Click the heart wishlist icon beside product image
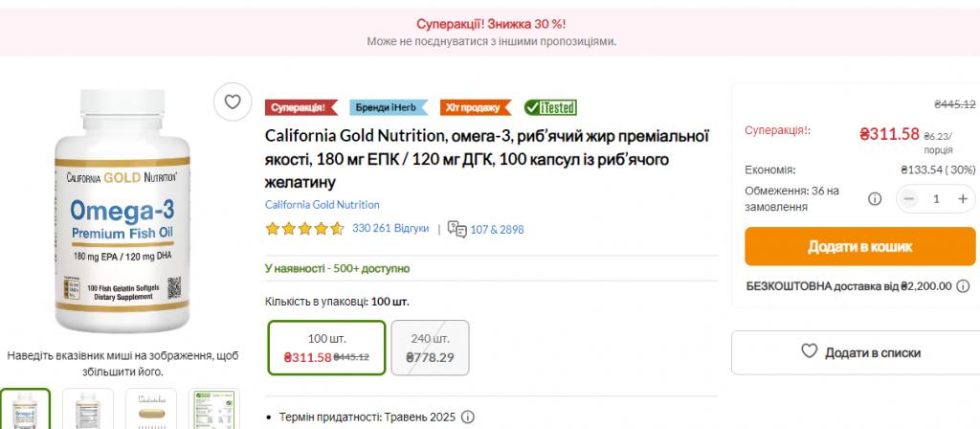The height and width of the screenshot is (429, 980). tap(233, 102)
